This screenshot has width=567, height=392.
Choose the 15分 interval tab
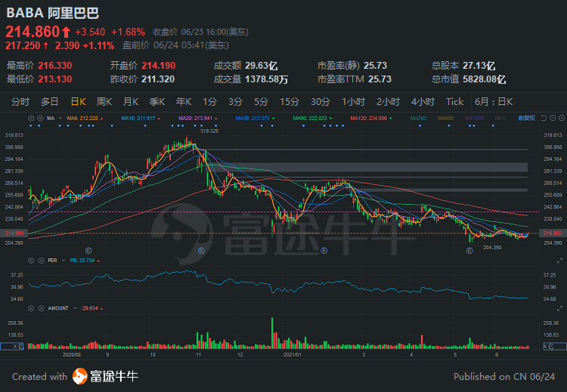click(x=290, y=102)
